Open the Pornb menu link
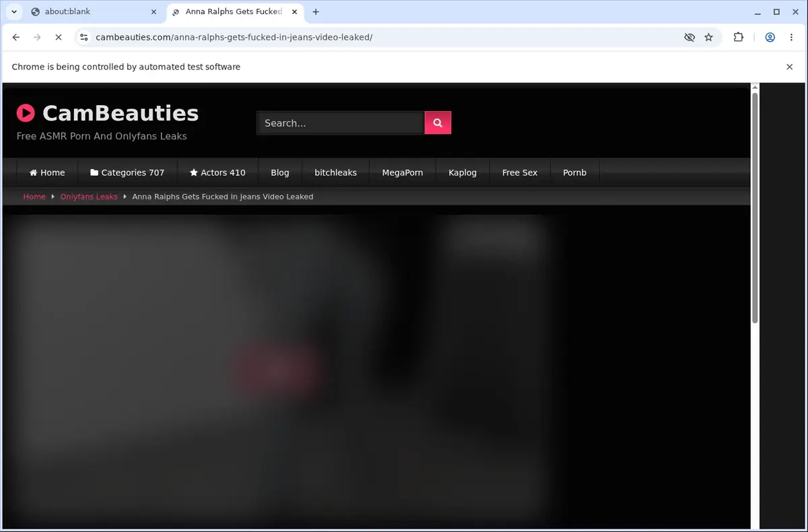The width and height of the screenshot is (808, 532). [574, 172]
